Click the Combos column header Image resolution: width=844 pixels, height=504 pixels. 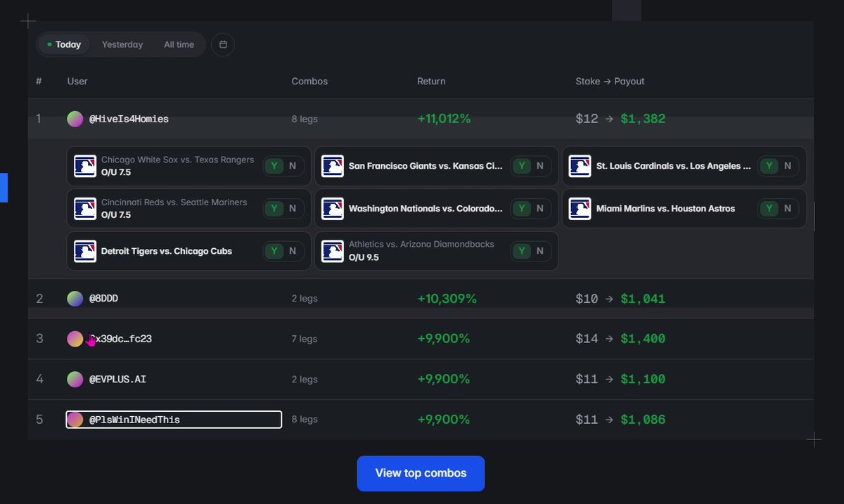point(309,82)
